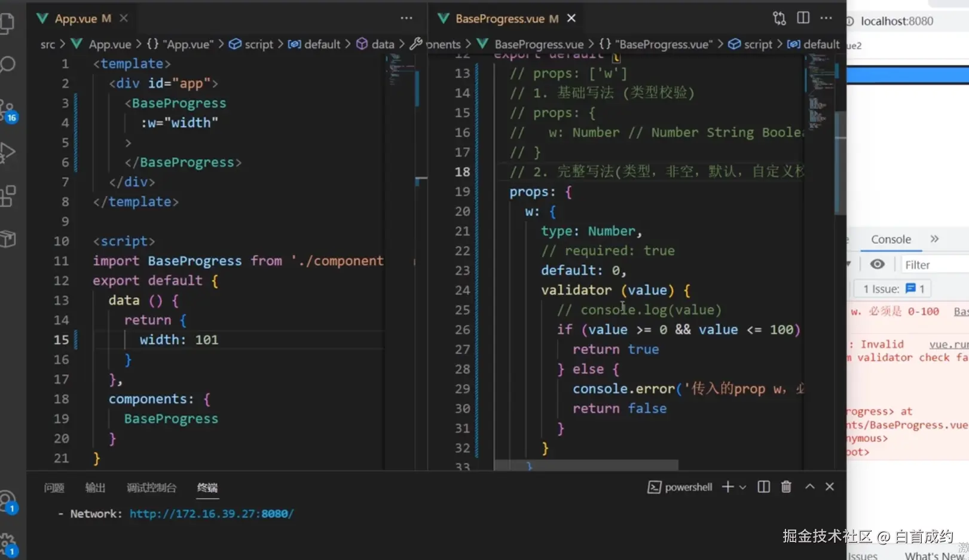The height and width of the screenshot is (560, 969).
Task: Open the Accounts icon in activity bar
Action: click(7, 502)
